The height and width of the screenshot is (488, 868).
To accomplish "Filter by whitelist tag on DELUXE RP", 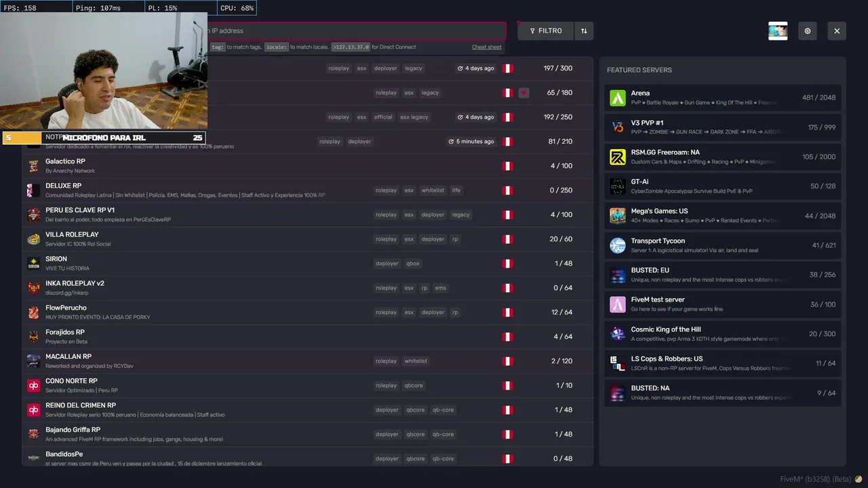I will pyautogui.click(x=433, y=190).
